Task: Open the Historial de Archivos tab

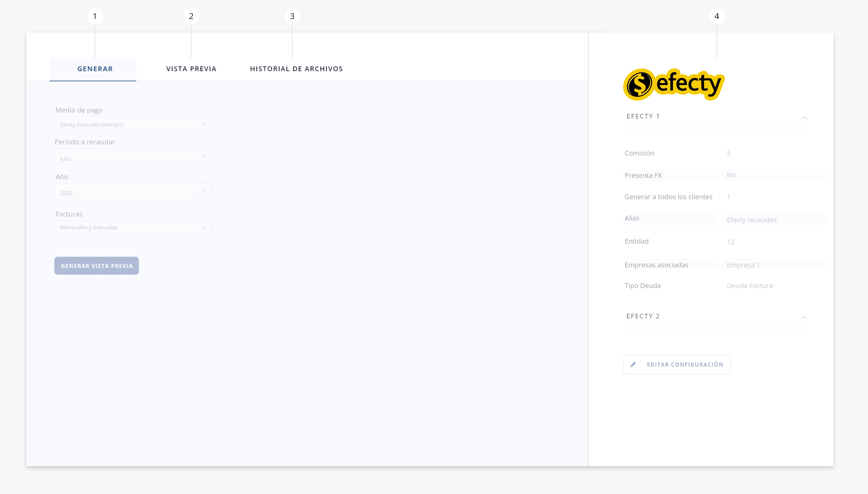Action: point(296,69)
